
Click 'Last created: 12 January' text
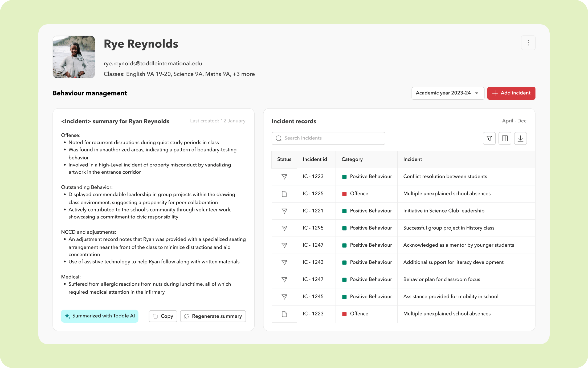pyautogui.click(x=218, y=121)
